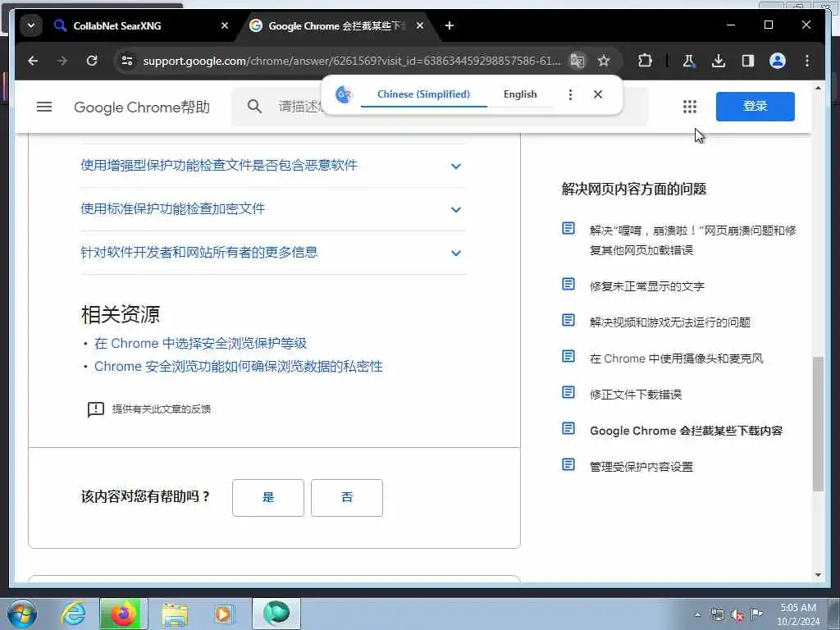Viewport: 840px width, 630px height.
Task: Open the Google apps grid icon
Action: 689,107
